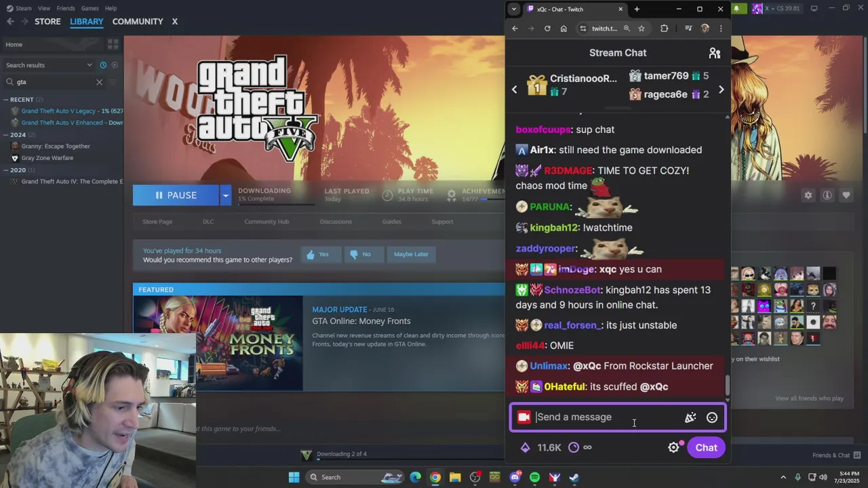Open the Store Page link
The image size is (868, 488).
pos(157,222)
